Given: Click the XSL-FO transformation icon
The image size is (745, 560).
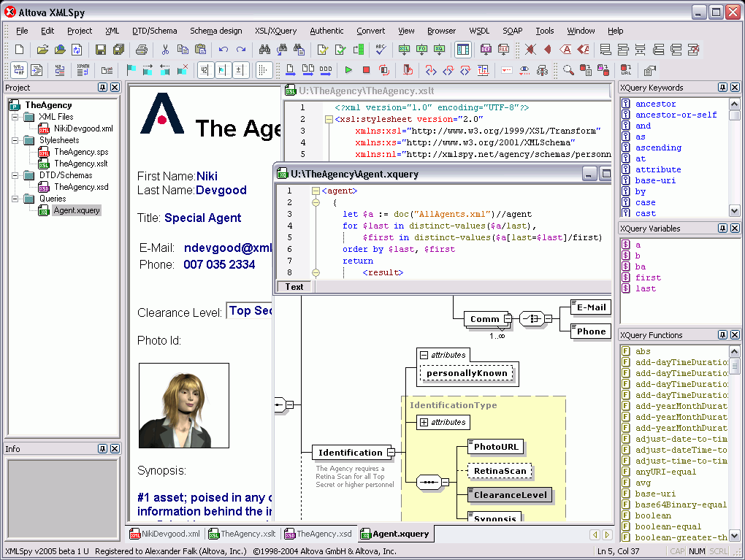Looking at the screenshot, I should pos(422,50).
